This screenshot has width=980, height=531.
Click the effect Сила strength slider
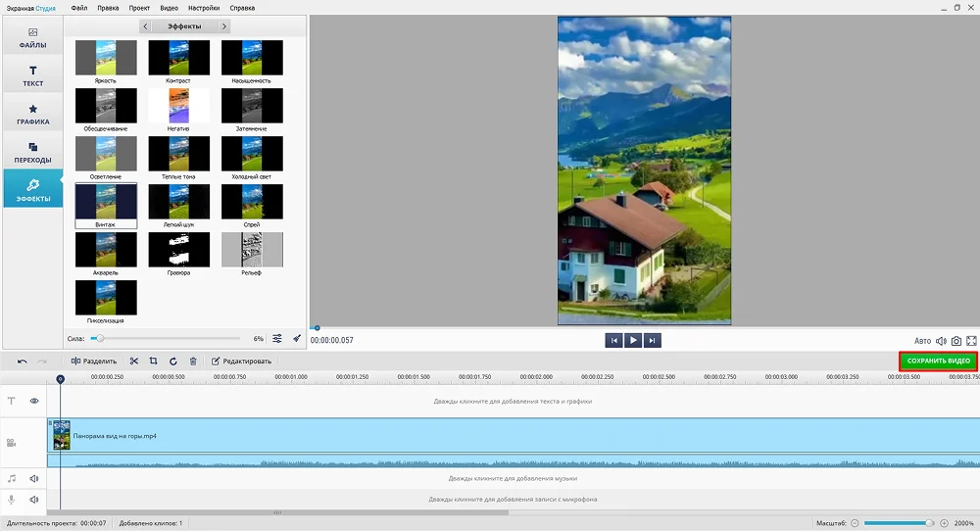[167, 338]
